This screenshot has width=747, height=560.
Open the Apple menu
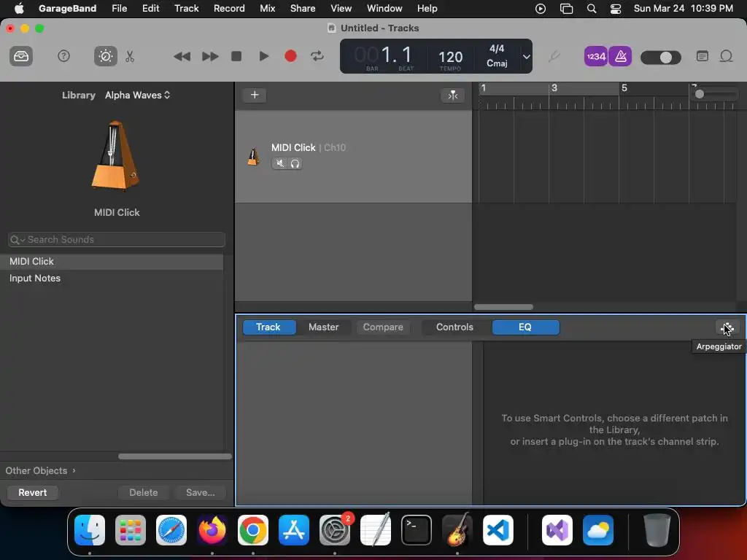point(19,8)
